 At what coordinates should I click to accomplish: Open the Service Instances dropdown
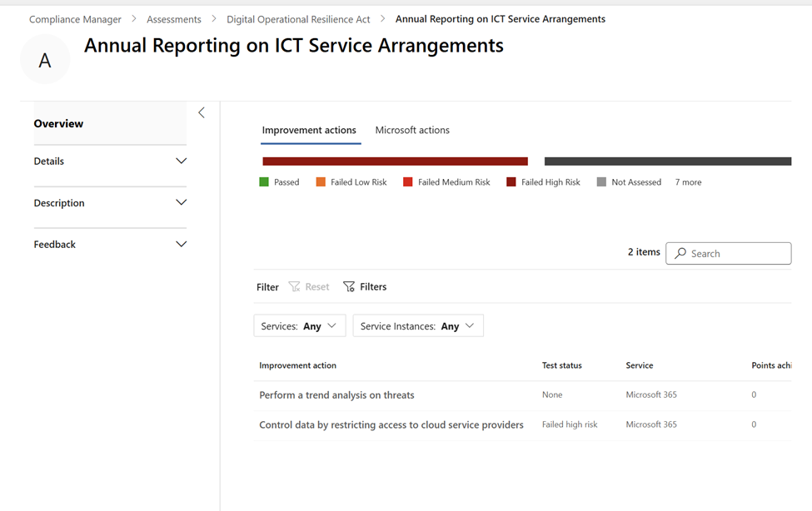[x=417, y=326]
